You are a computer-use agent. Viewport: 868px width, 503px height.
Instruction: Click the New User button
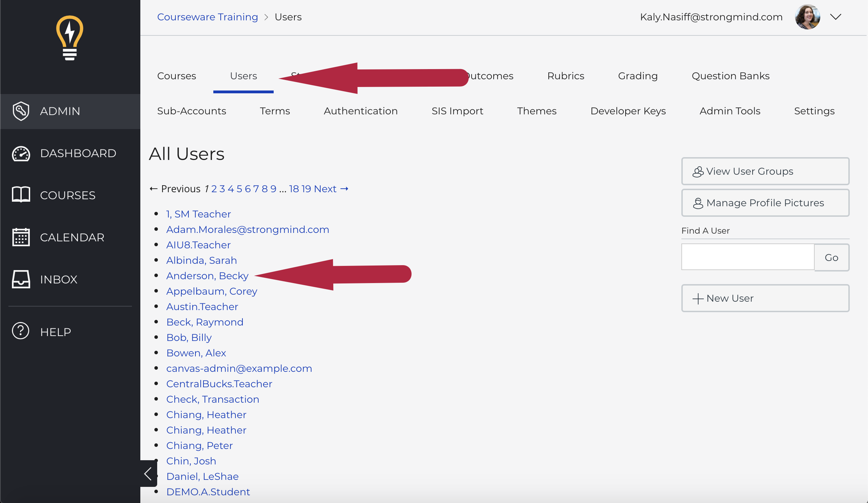coord(765,298)
